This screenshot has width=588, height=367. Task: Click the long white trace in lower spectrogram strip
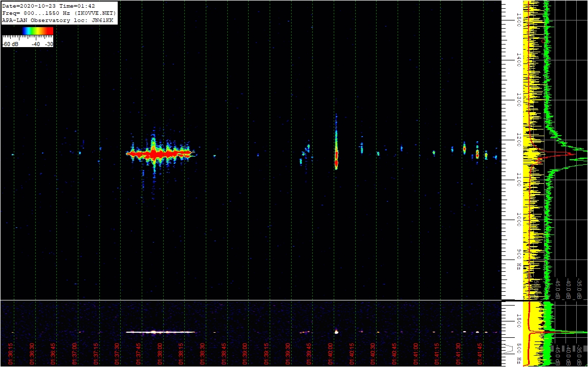[x=161, y=332]
